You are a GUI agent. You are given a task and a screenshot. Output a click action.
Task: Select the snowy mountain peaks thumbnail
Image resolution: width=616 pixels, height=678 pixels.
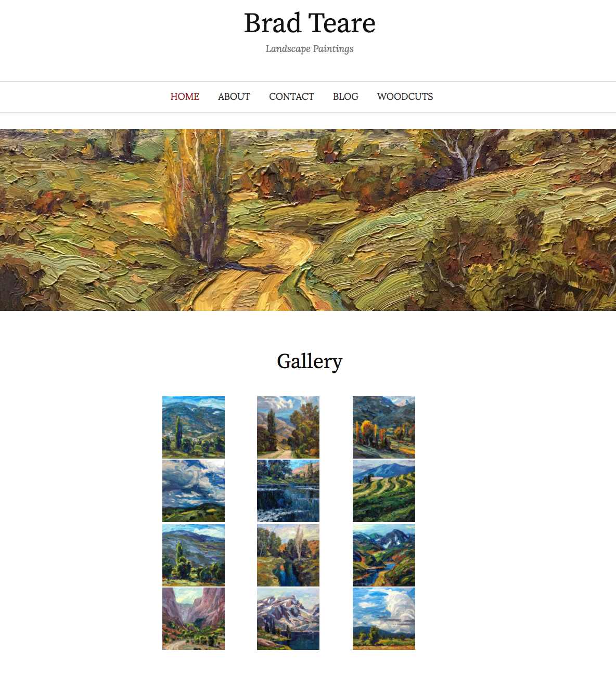(288, 619)
